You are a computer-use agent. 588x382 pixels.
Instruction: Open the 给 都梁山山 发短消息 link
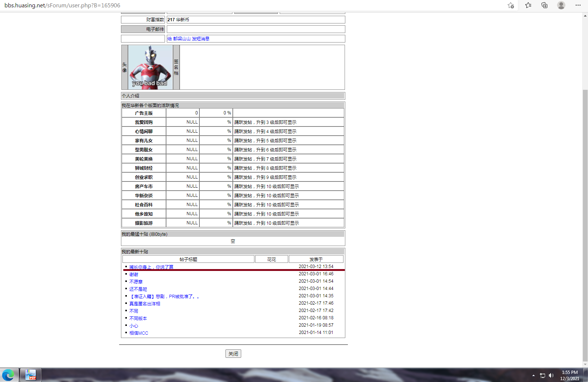tap(188, 39)
